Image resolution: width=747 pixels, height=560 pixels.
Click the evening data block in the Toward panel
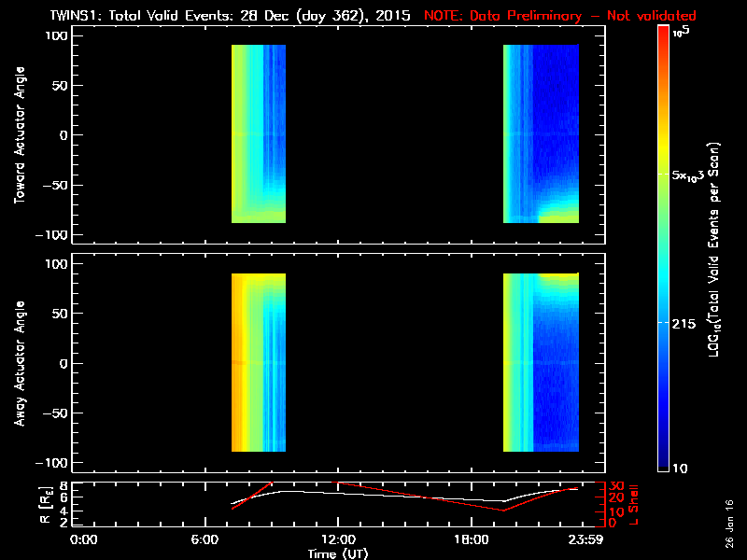(542, 133)
